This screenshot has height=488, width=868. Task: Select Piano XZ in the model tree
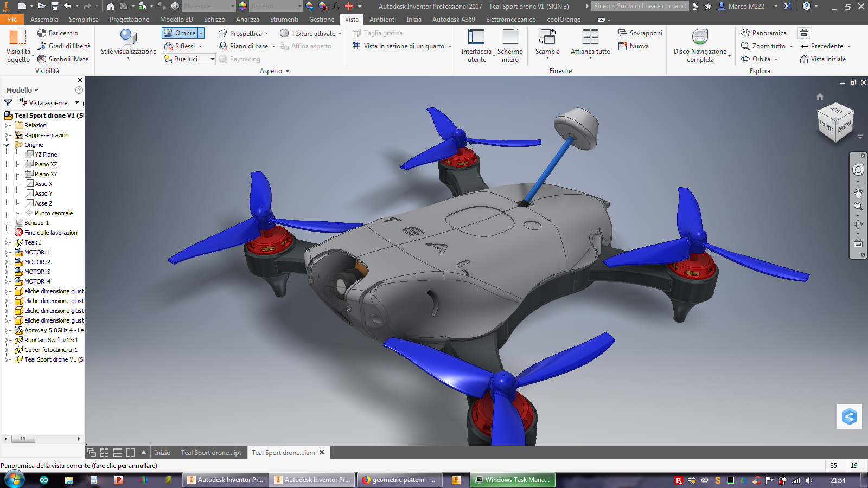click(46, 164)
